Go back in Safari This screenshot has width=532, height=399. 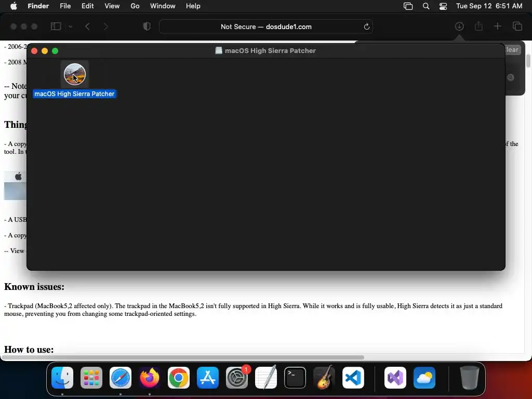pyautogui.click(x=87, y=26)
